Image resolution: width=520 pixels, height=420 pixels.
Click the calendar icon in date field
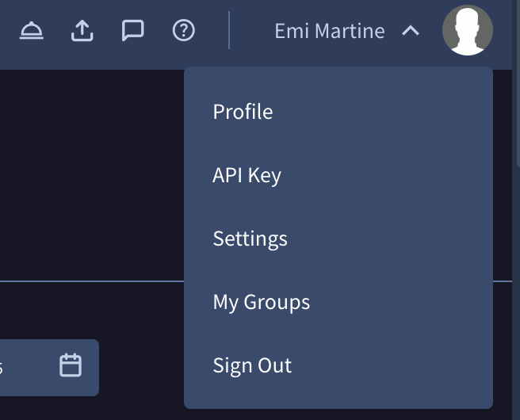click(x=71, y=365)
